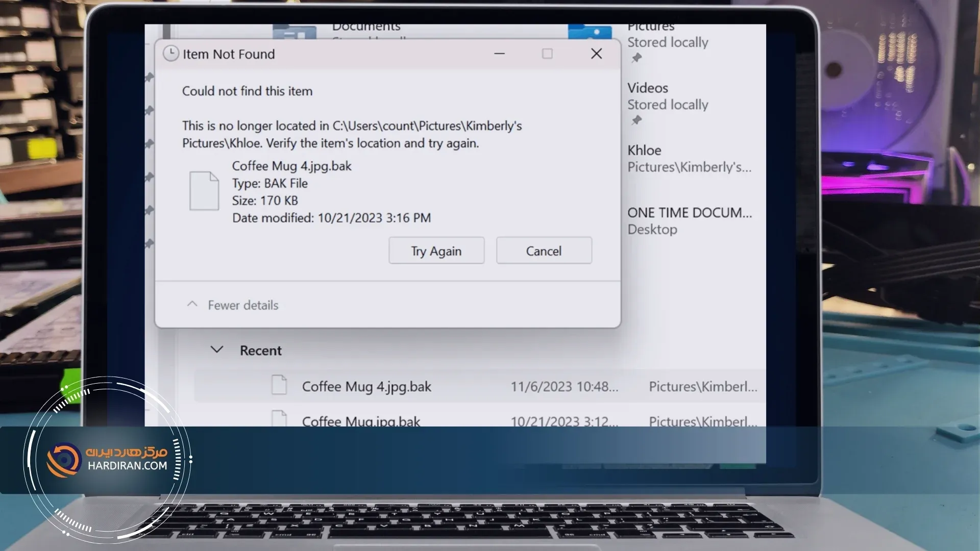
Task: Click the 11/6/2023 date of Coffee Mug 4
Action: (x=564, y=386)
